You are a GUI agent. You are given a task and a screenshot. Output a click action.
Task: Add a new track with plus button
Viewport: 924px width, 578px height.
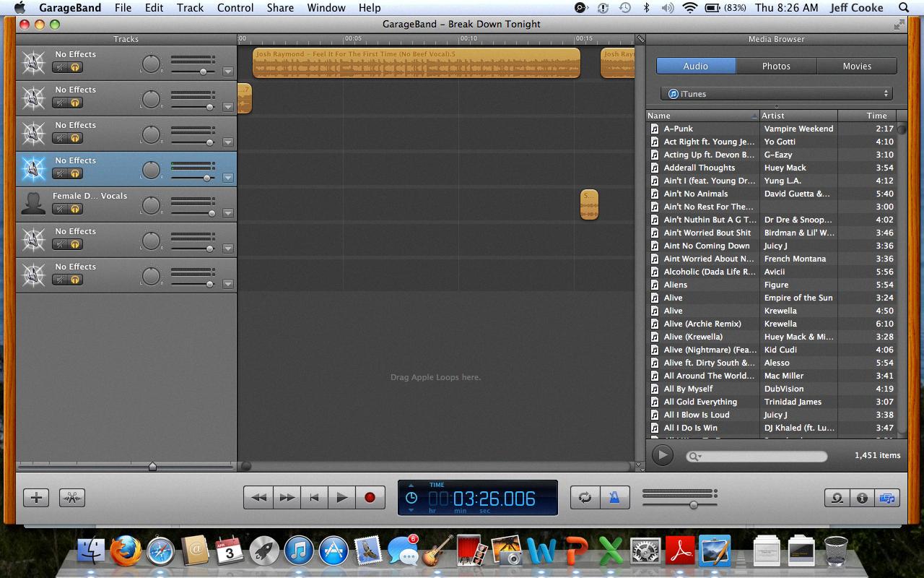tap(36, 497)
